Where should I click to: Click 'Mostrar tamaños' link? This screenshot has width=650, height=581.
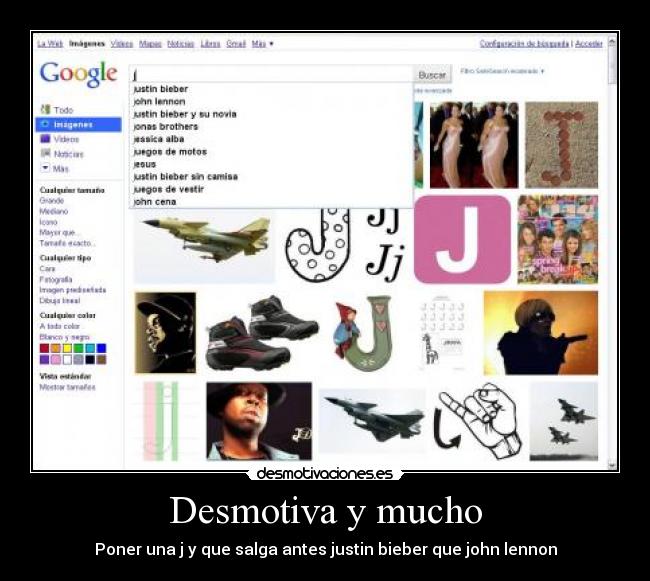point(67,387)
